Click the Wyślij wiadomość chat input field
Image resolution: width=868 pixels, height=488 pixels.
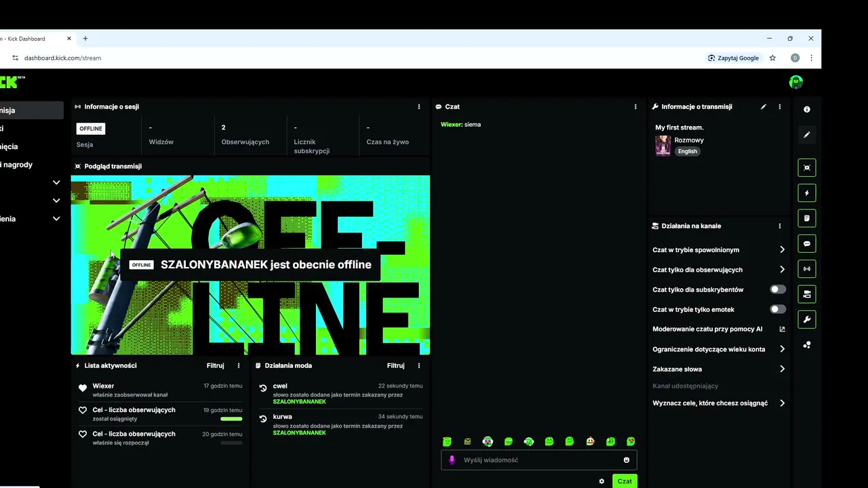[x=538, y=460]
